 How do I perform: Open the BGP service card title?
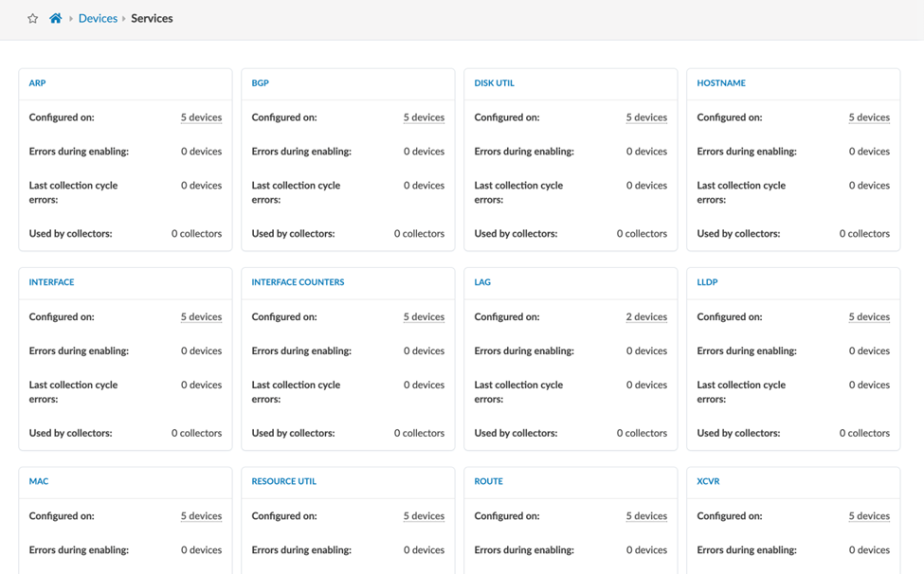click(x=261, y=83)
